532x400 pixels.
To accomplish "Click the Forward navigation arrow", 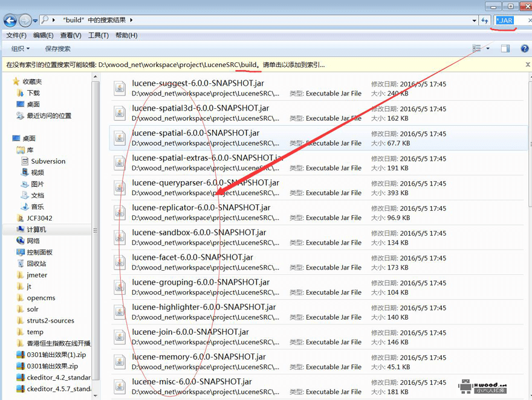I will (x=25, y=21).
